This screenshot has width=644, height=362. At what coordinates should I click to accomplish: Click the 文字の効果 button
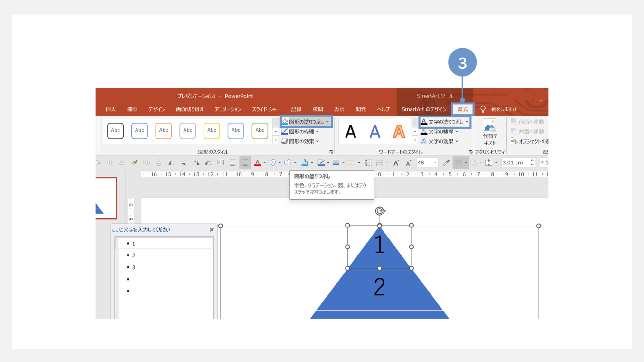(x=440, y=141)
